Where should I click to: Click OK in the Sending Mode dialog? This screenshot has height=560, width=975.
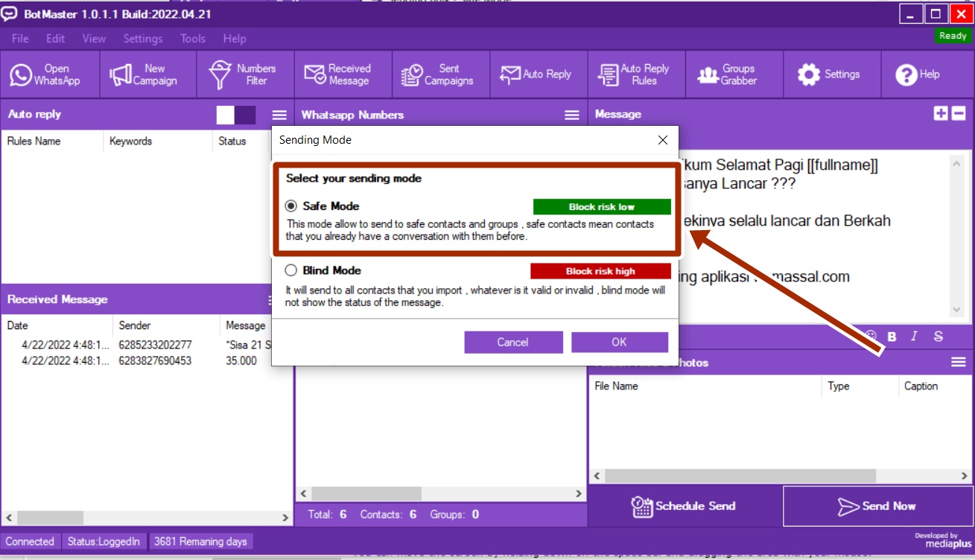(x=619, y=343)
